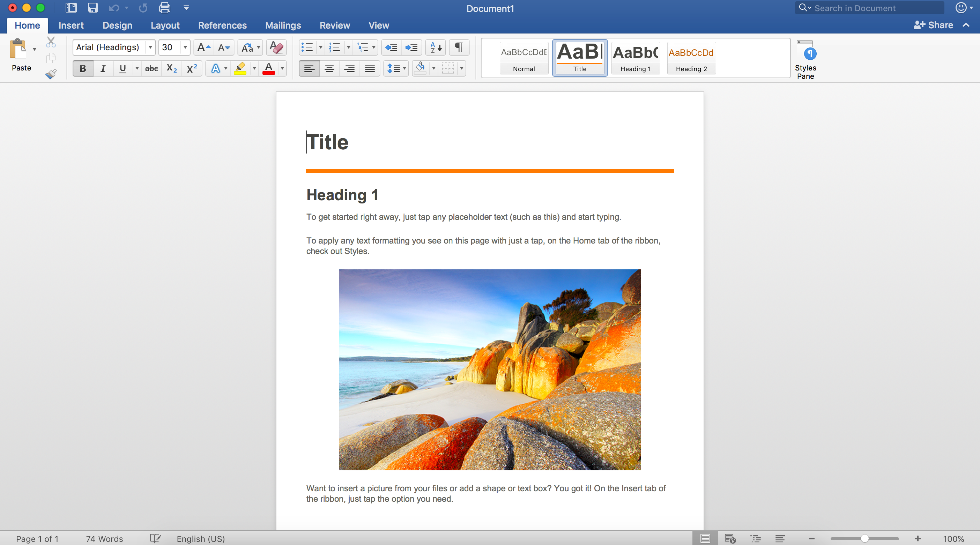Toggle bold formatting
This screenshot has height=545, width=980.
point(82,68)
